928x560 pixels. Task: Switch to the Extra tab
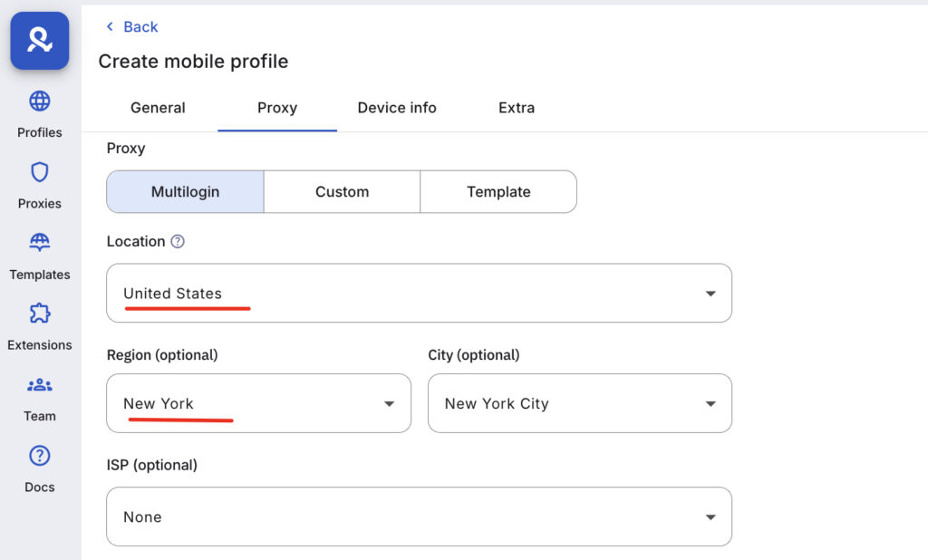[x=516, y=108]
